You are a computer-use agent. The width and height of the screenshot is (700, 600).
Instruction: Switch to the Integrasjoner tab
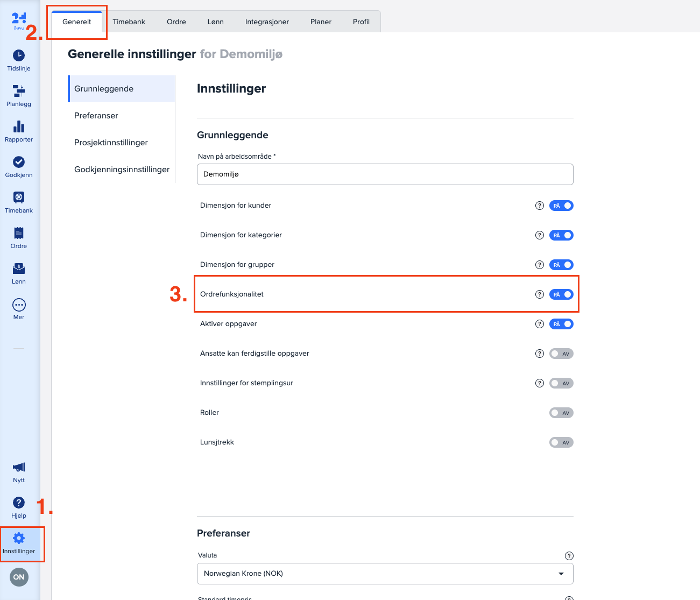(x=267, y=22)
